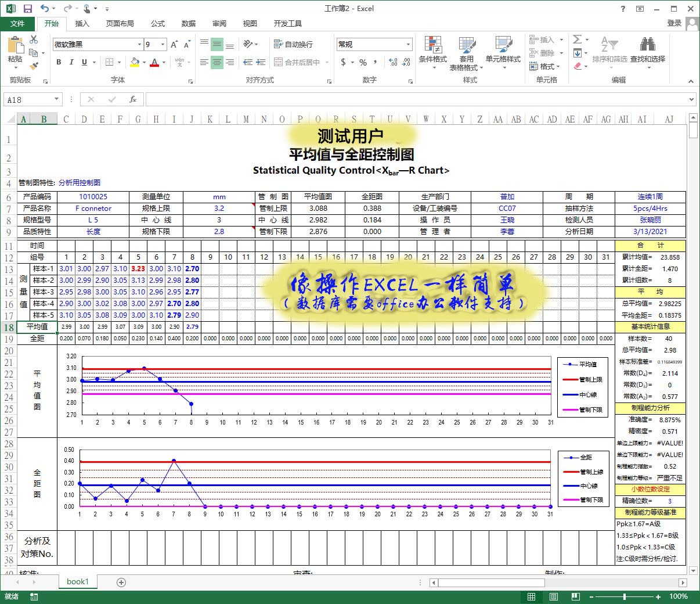Image resolution: width=700 pixels, height=604 pixels.
Task: Toggle Italic formatting
Action: tap(71, 62)
